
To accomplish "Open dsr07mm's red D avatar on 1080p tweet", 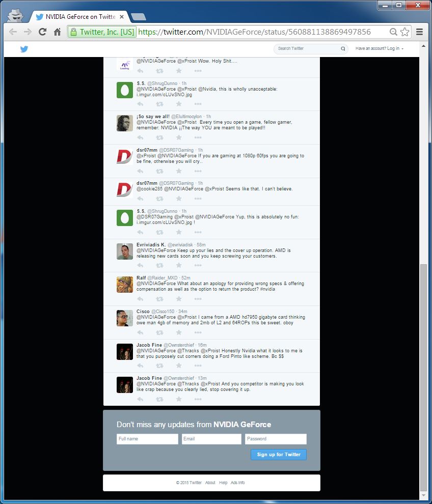I will [124, 156].
